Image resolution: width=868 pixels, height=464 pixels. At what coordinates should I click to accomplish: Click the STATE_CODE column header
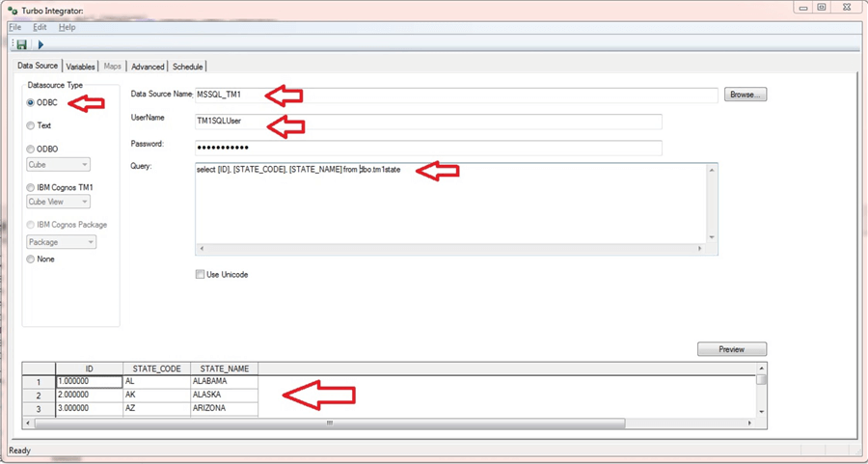tap(156, 368)
